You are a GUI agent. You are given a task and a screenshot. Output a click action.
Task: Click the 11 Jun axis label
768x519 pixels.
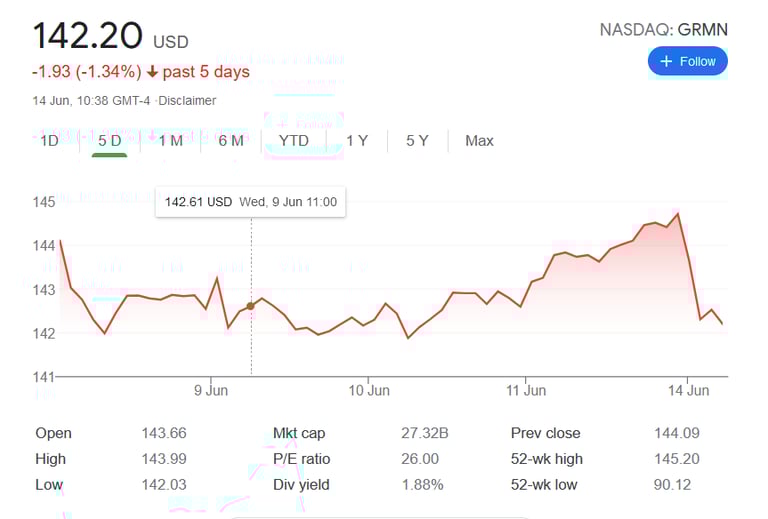pos(526,390)
